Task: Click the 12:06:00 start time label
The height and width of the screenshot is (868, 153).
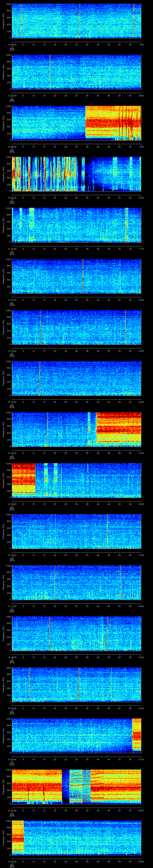Action: tap(12, 44)
